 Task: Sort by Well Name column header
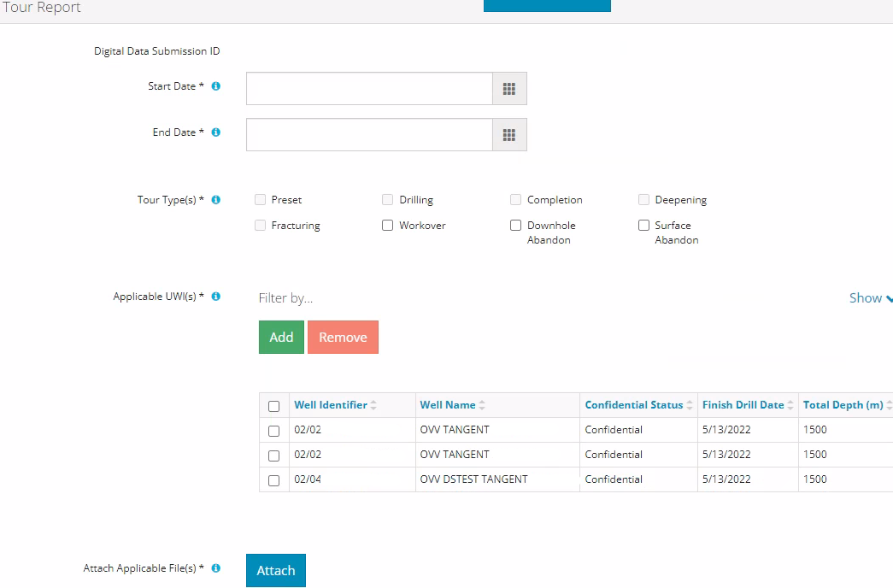click(x=447, y=405)
